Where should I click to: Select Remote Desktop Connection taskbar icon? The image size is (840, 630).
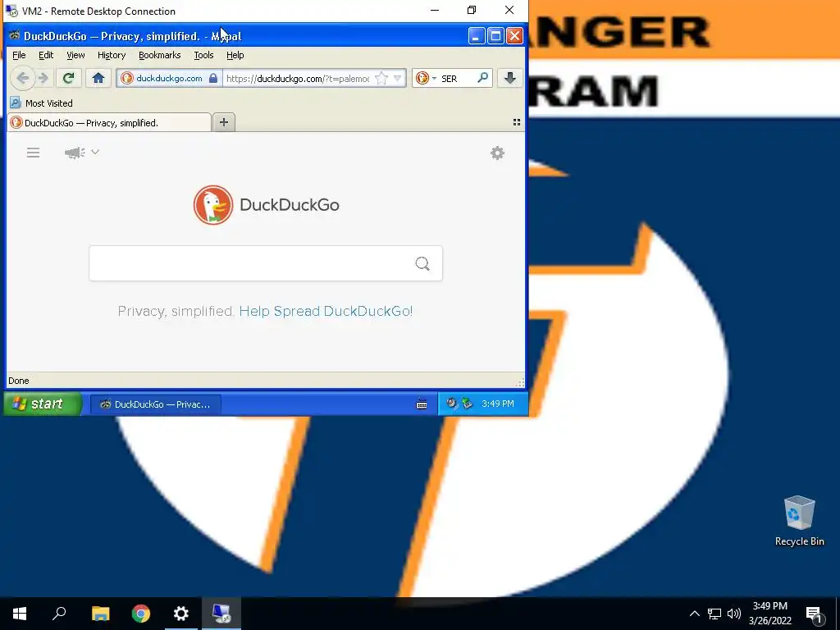click(221, 614)
